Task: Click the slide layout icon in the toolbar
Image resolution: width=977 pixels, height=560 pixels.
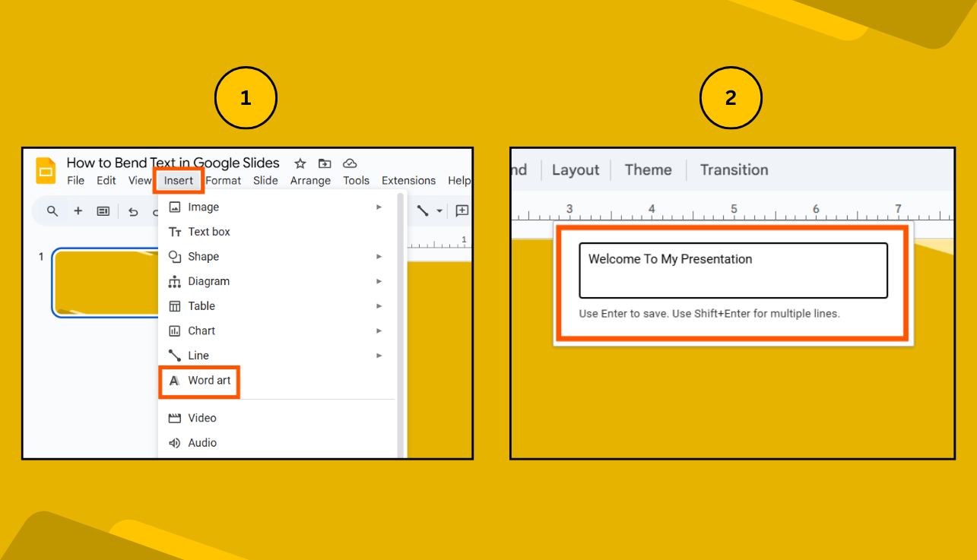Action: 103,211
